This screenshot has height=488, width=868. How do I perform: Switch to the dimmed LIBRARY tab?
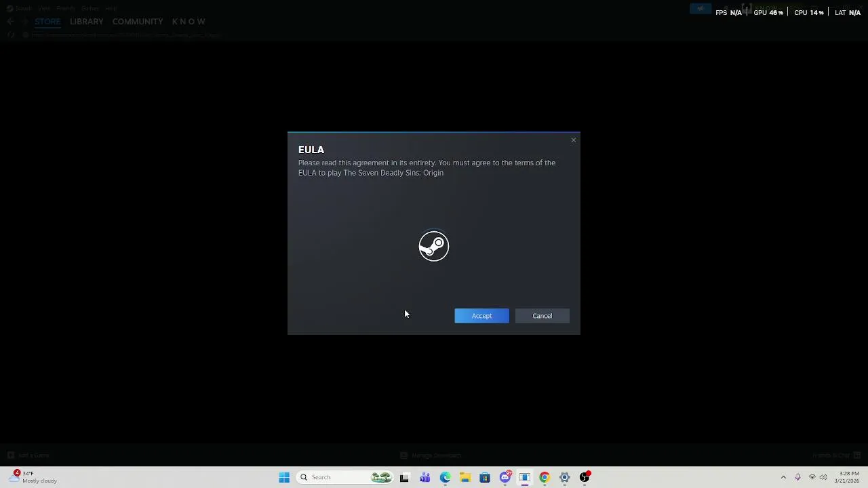click(86, 22)
